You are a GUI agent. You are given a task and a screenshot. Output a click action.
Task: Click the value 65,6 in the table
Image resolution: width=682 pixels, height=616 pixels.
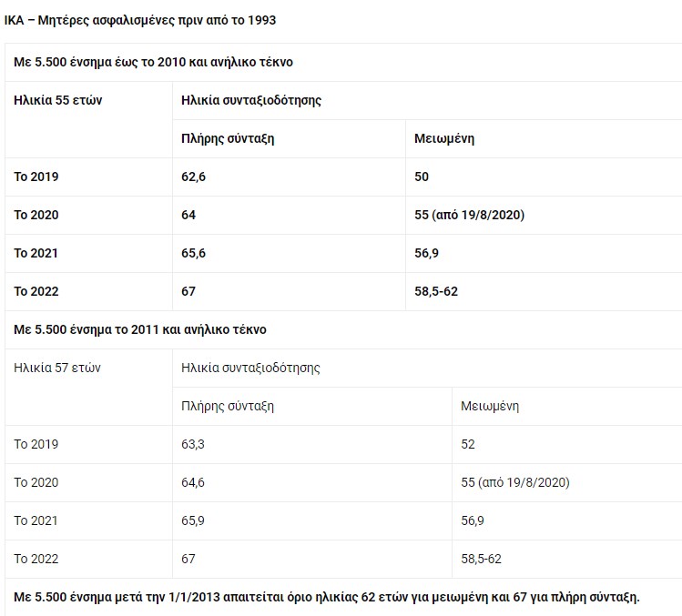point(194,253)
